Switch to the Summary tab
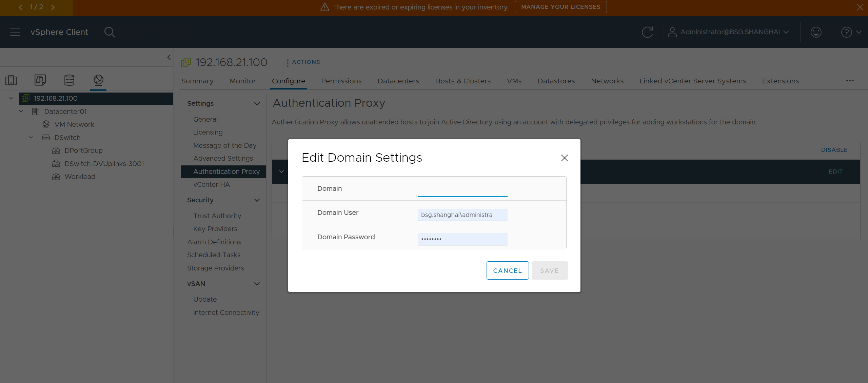 197,81
